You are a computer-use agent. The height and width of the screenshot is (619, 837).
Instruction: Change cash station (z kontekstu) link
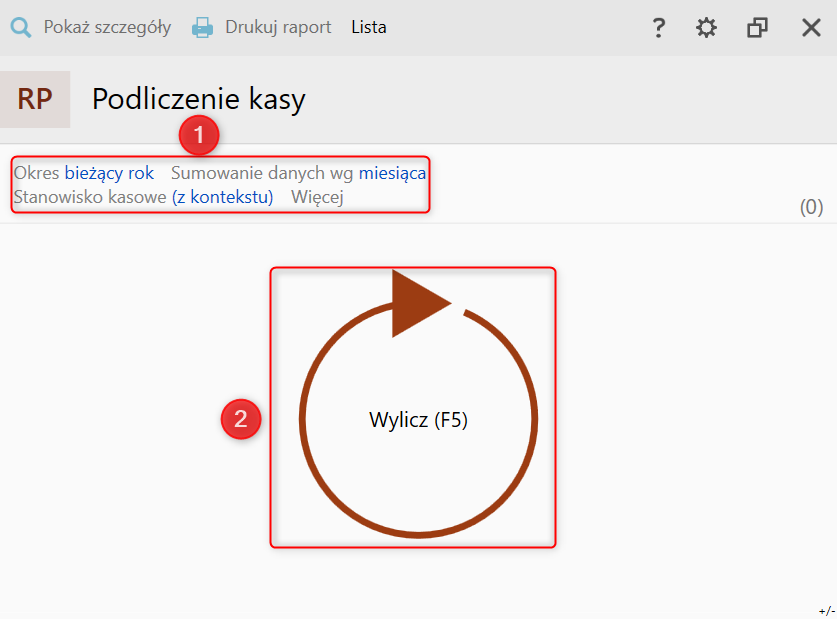click(223, 197)
